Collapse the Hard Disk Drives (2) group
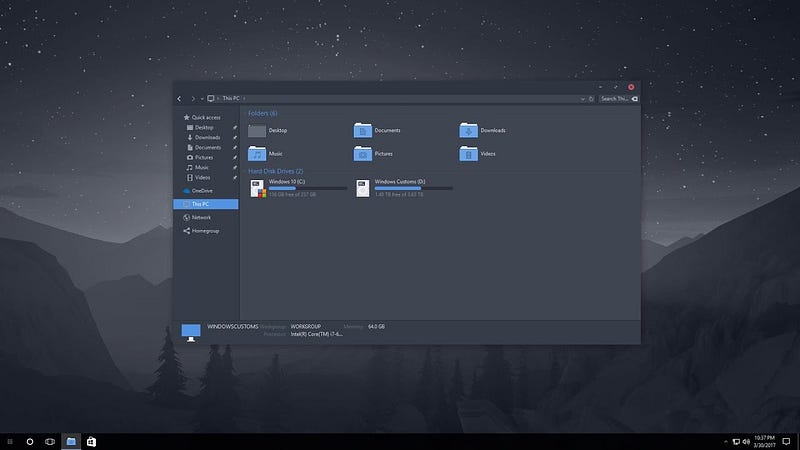 [x=276, y=171]
